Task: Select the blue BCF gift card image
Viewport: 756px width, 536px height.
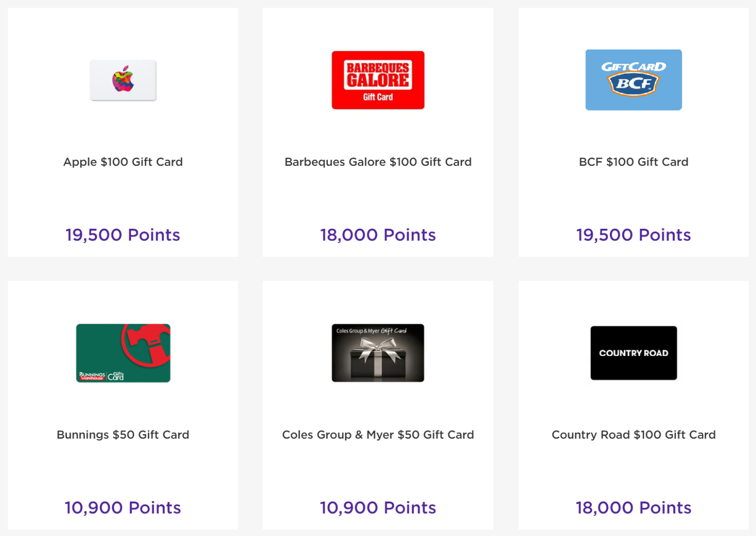Action: click(634, 80)
